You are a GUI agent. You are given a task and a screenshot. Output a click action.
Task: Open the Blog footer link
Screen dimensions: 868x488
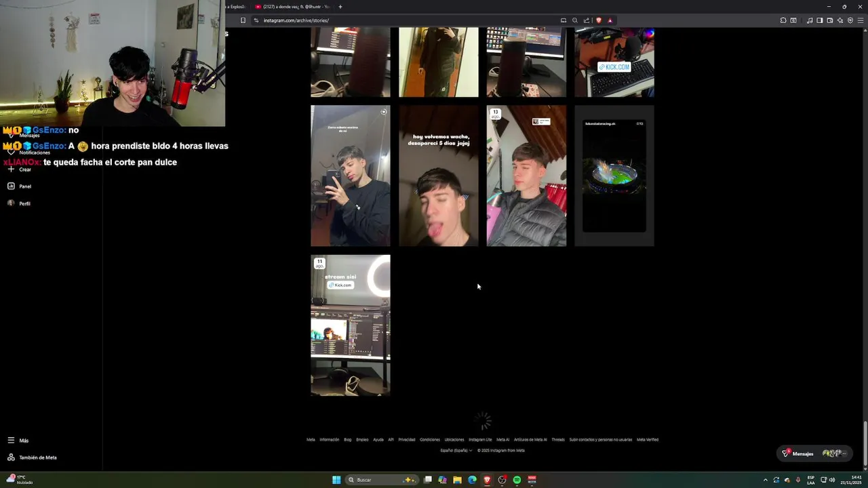coord(347,440)
